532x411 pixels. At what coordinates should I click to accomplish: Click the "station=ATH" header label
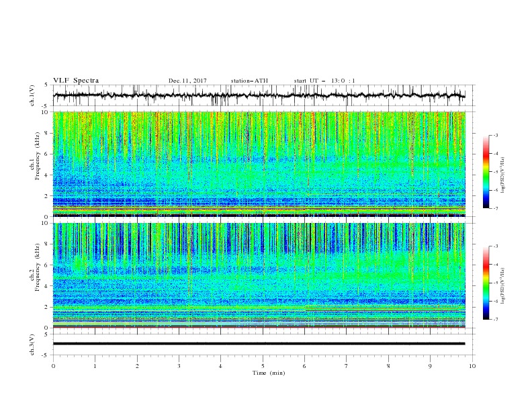click(249, 81)
